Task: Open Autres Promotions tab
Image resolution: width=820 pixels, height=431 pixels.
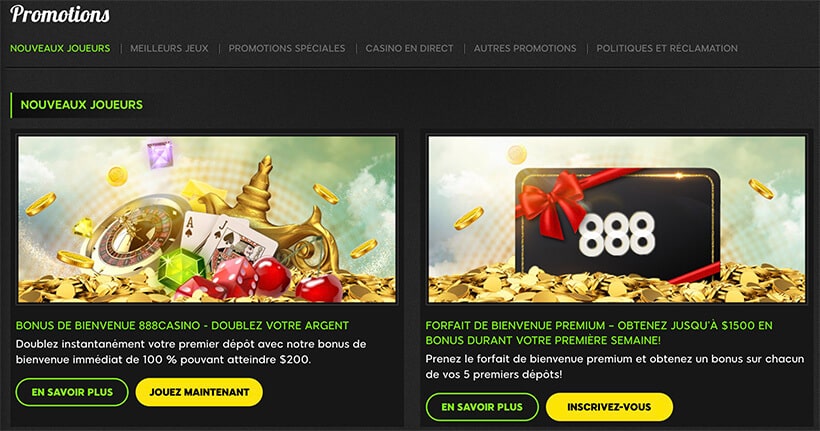Action: (525, 48)
